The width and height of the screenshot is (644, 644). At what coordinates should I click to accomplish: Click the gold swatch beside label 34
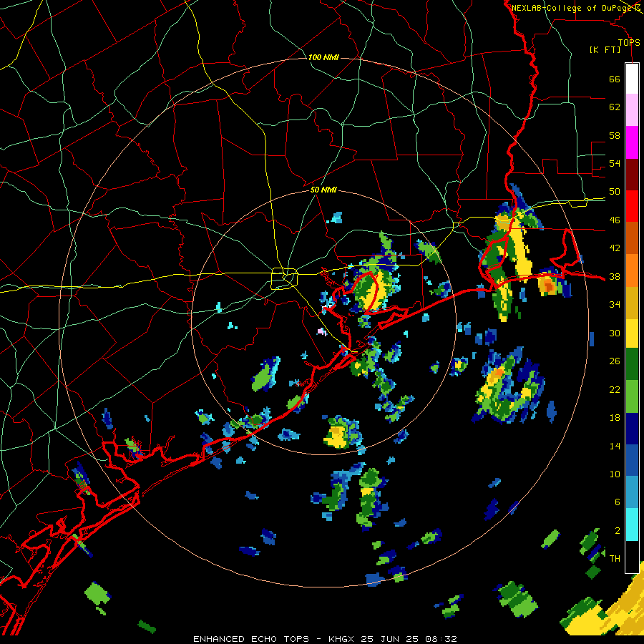click(632, 303)
